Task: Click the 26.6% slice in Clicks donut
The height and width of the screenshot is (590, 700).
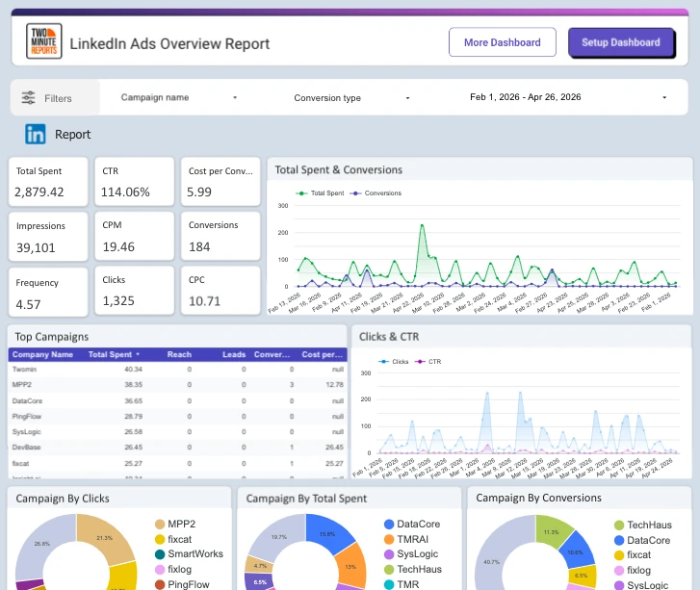Action: pyautogui.click(x=42, y=544)
